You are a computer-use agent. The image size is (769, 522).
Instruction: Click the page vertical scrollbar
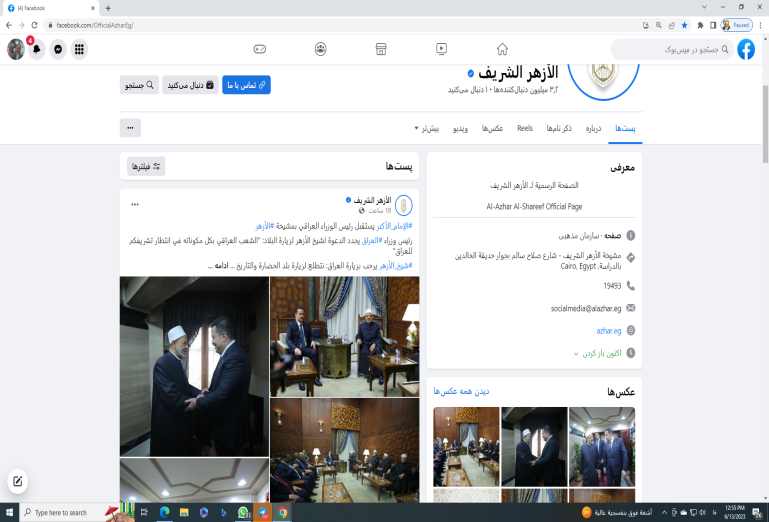[765, 124]
